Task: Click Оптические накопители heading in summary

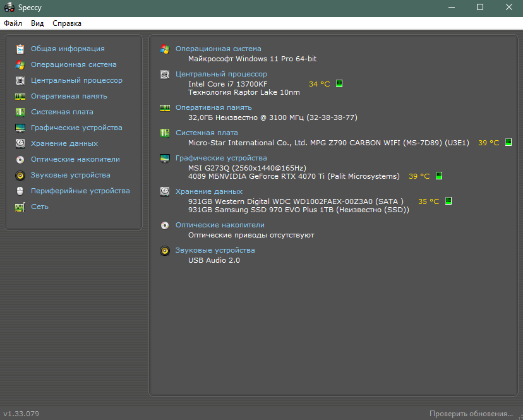Action: [x=220, y=225]
